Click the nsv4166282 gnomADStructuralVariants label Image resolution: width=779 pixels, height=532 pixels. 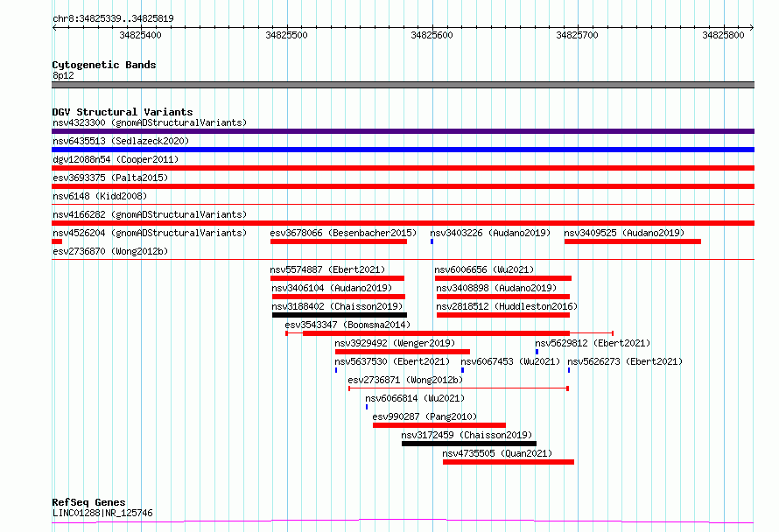pos(150,214)
